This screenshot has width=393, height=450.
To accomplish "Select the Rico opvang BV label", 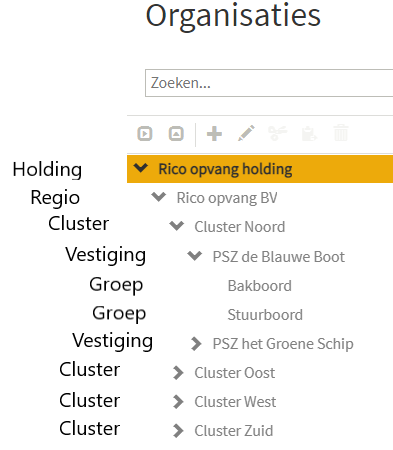I will 227,198.
